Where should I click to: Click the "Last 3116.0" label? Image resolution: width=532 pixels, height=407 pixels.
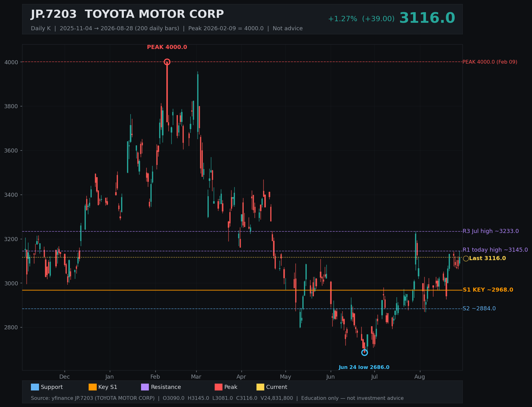pyautogui.click(x=487, y=258)
